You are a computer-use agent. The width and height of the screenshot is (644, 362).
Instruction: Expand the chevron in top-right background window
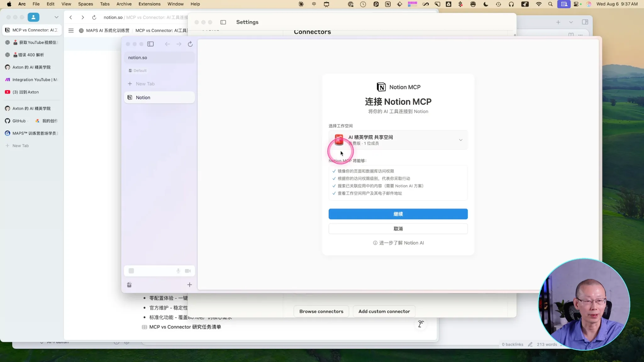(x=571, y=22)
